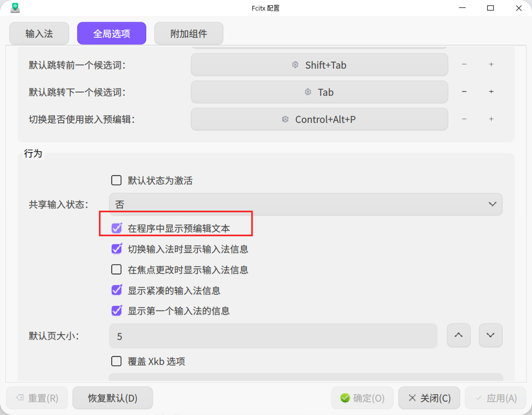532x415 pixels.
Task: Confirm with 确定(O) button
Action: 362,397
